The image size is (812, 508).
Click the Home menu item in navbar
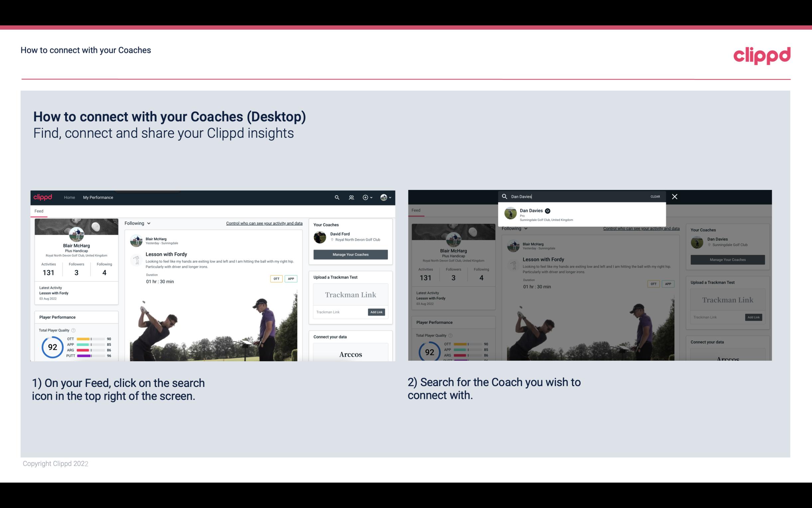tap(69, 197)
